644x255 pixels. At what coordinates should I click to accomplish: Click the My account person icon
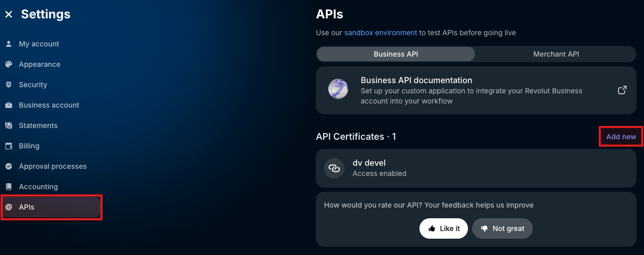(9, 44)
